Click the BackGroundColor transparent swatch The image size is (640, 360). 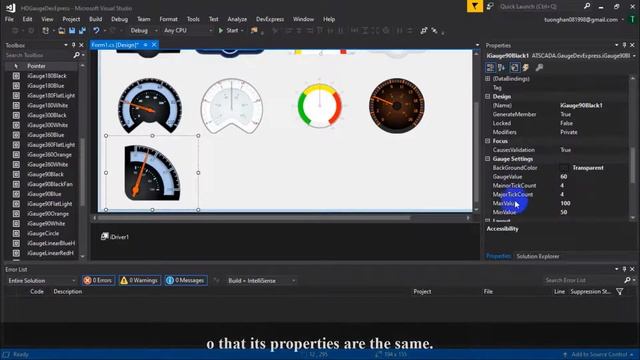pos(564,168)
